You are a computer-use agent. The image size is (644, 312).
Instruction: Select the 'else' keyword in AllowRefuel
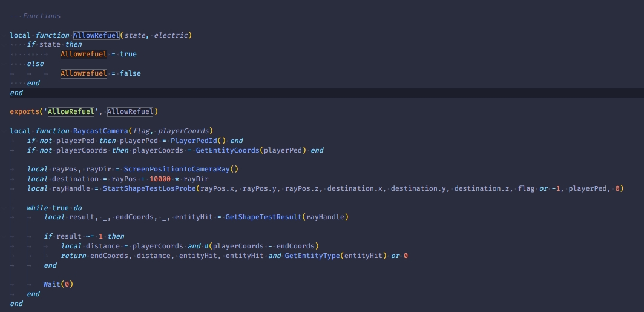coord(35,64)
